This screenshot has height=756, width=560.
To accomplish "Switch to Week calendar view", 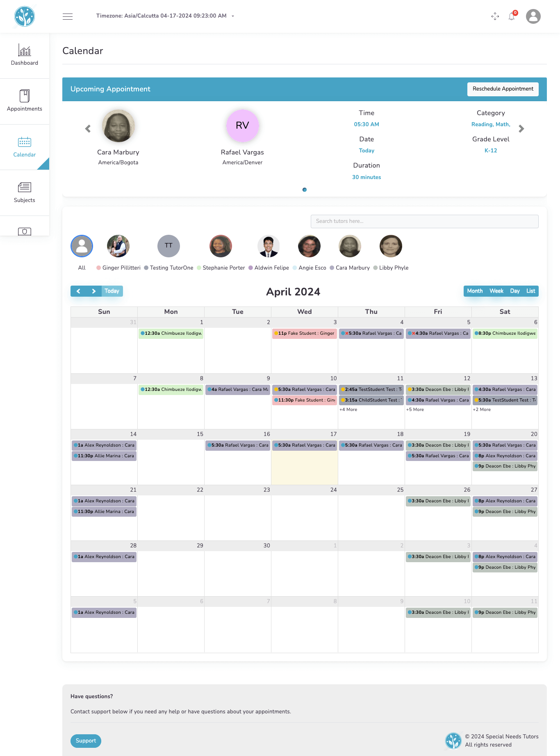I will pos(496,291).
